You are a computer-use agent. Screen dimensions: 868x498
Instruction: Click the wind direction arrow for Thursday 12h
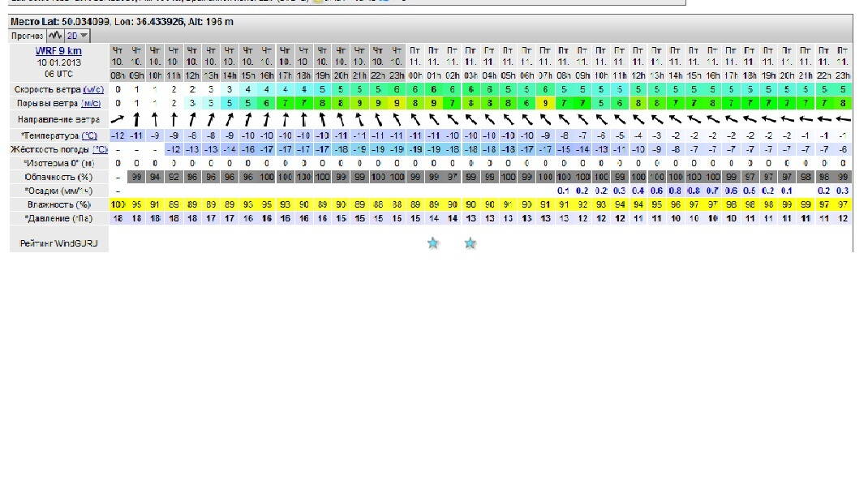pyautogui.click(x=192, y=119)
